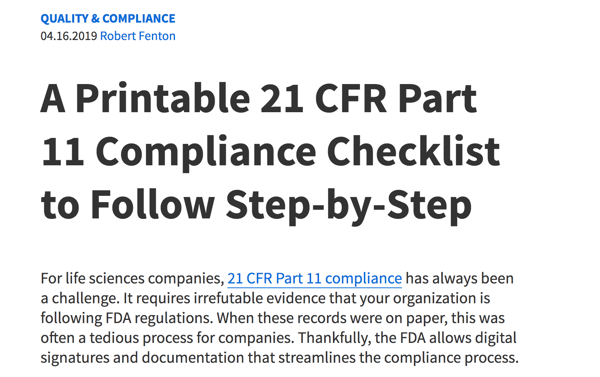The height and width of the screenshot is (377, 600).
Task: Click line starting "often a tedious process"
Action: 279,338
